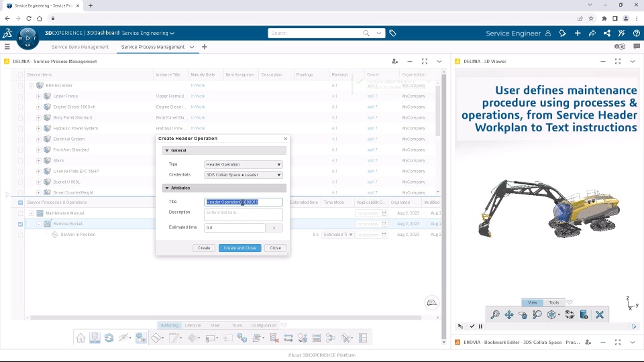
Task: Toggle checkbox for BEE Excavator row
Action: point(21,85)
